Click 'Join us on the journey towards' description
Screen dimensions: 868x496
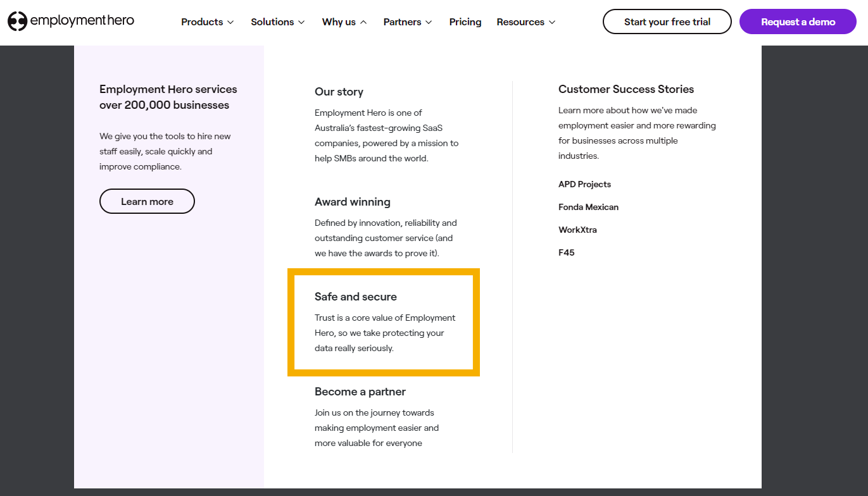[x=377, y=428]
